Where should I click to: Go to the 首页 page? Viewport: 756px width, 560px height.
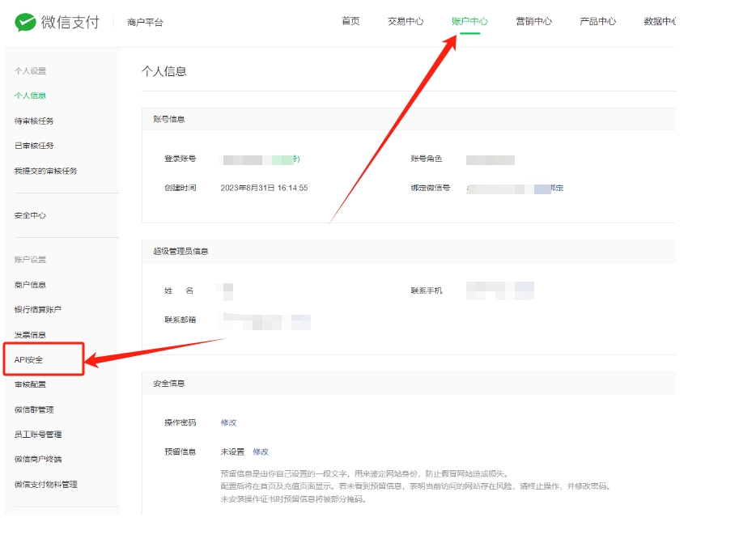(350, 21)
